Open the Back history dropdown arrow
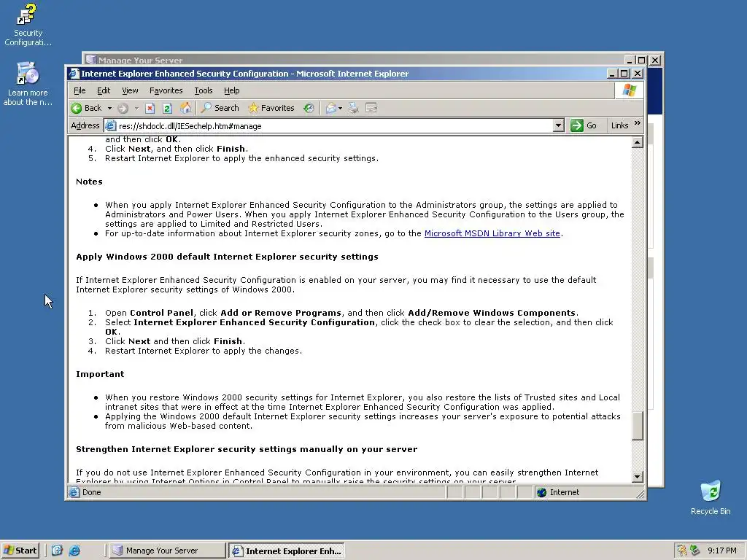The image size is (747, 560). 109,108
